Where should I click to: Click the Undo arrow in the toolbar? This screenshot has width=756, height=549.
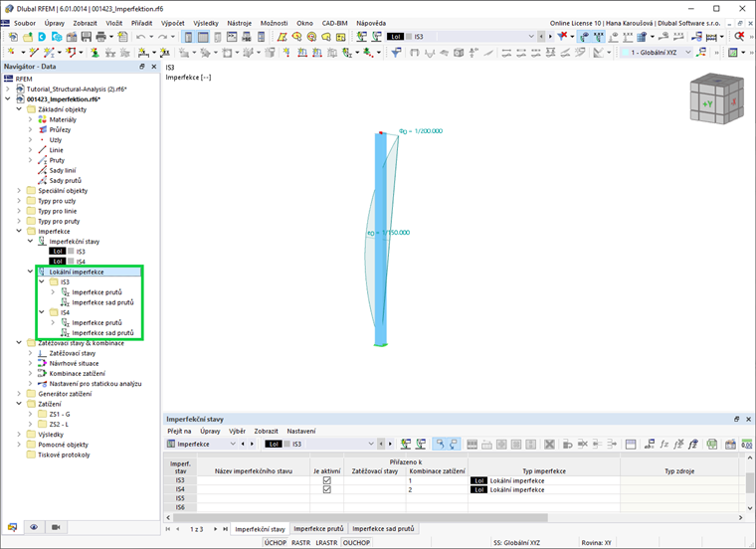click(x=141, y=37)
